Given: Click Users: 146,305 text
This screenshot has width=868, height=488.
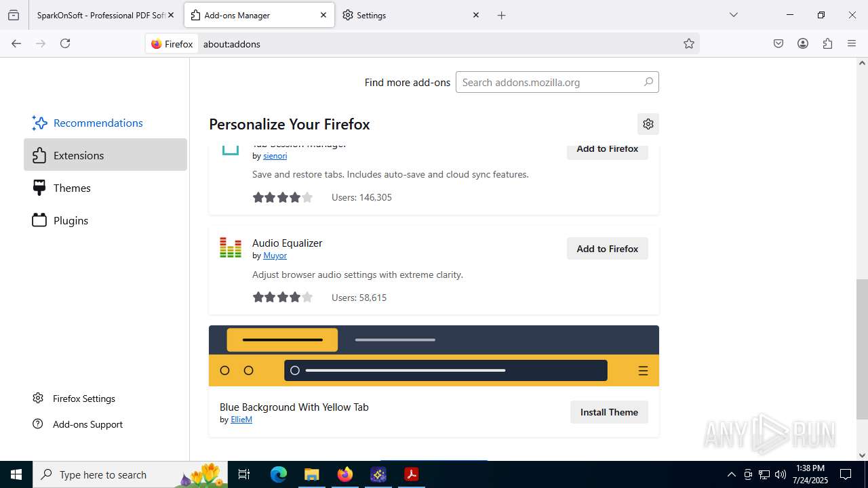Looking at the screenshot, I should (361, 197).
